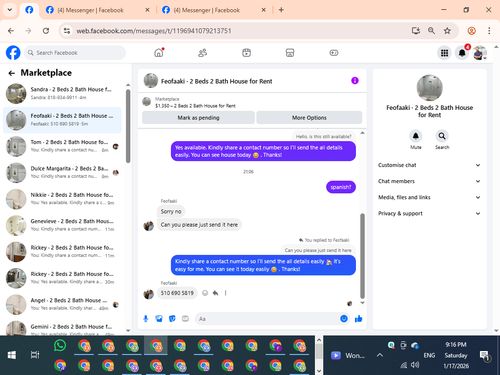
Task: Open the Friends icon in top navigation
Action: [202, 53]
